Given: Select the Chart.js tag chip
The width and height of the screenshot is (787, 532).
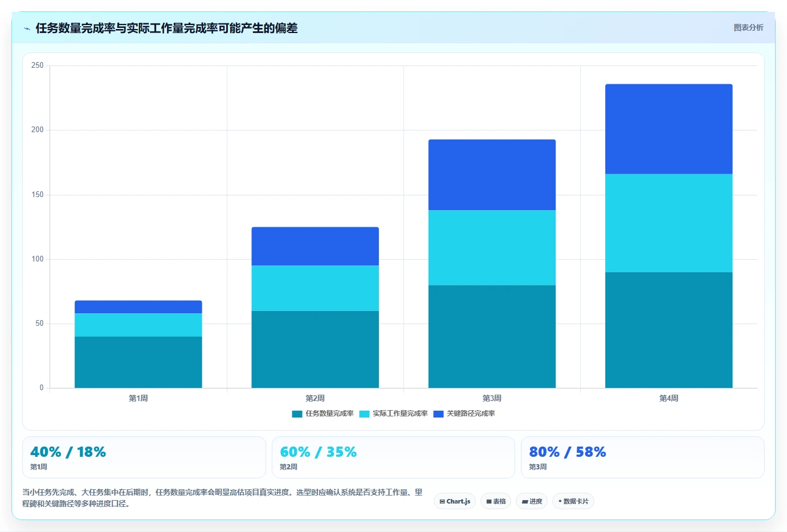Looking at the screenshot, I should [x=455, y=501].
